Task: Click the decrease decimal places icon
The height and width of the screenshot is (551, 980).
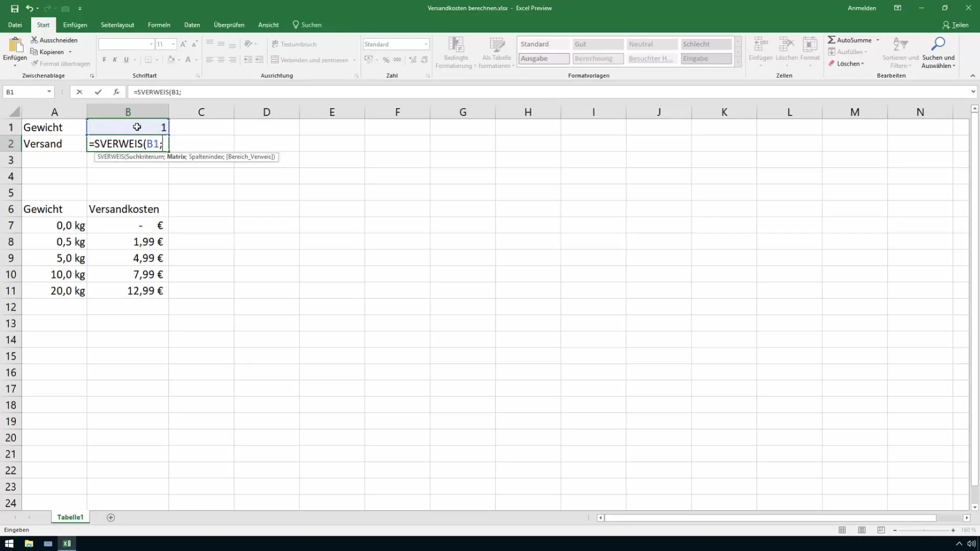Action: pos(424,60)
